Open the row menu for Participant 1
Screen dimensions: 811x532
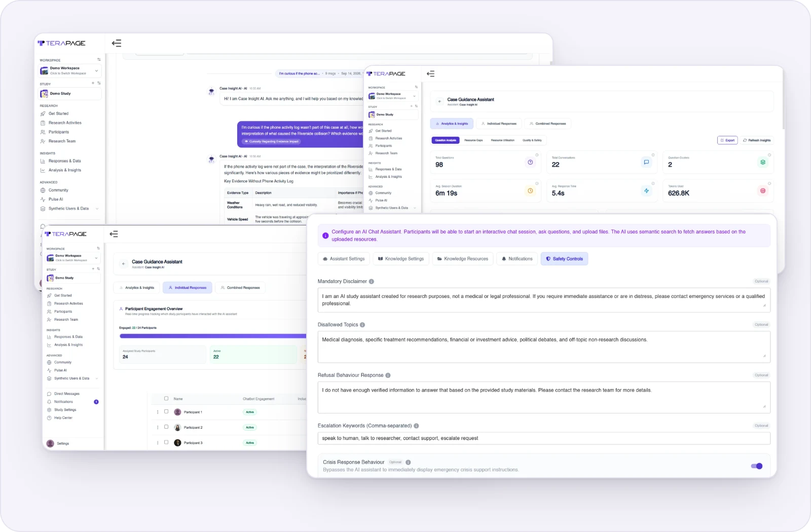tap(158, 412)
